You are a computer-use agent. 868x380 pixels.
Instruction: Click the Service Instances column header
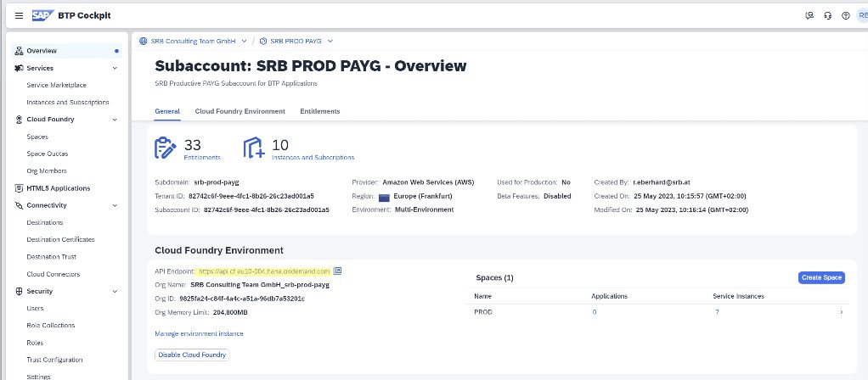click(x=738, y=297)
